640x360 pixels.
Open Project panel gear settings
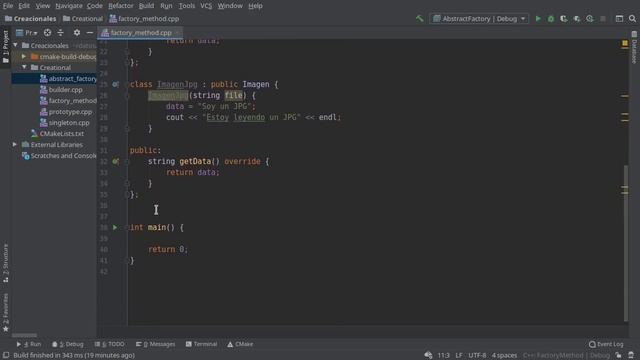(x=77, y=33)
